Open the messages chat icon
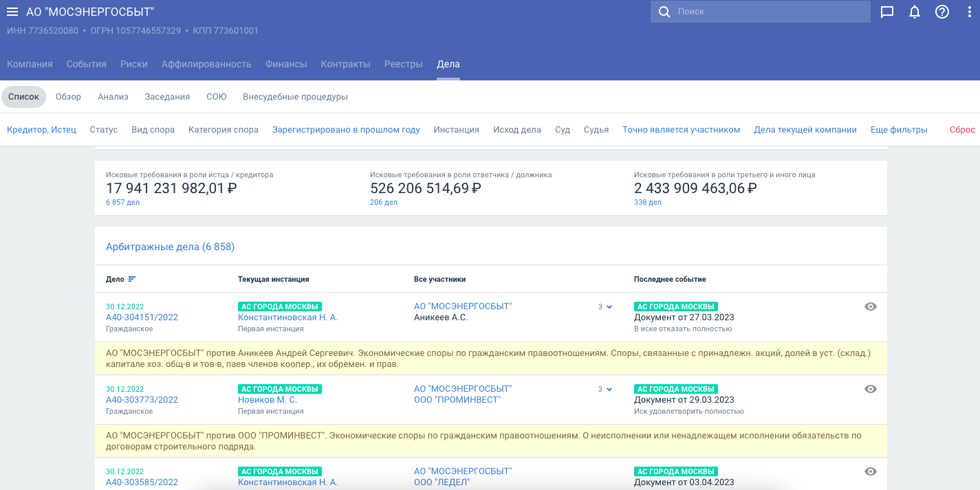The height and width of the screenshot is (490, 980). pos(887,12)
